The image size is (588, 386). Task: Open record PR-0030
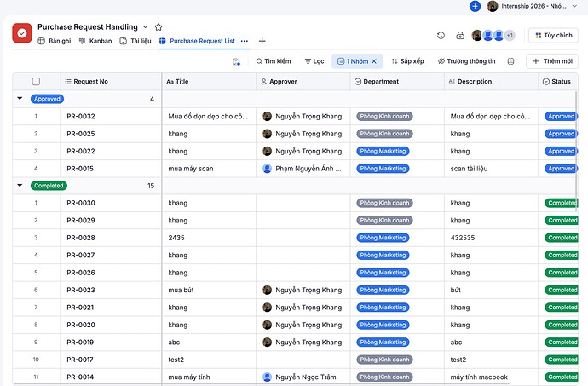coord(81,203)
